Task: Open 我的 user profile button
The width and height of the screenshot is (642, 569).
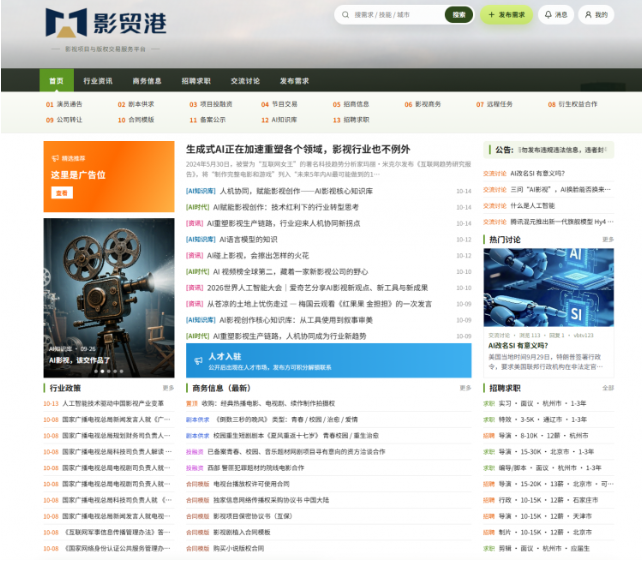Action: point(596,15)
